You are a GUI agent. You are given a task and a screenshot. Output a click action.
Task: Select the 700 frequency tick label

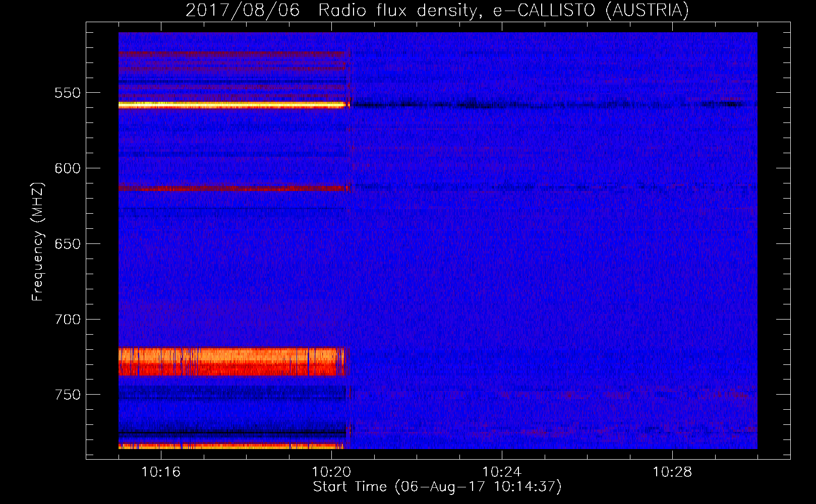click(x=68, y=320)
